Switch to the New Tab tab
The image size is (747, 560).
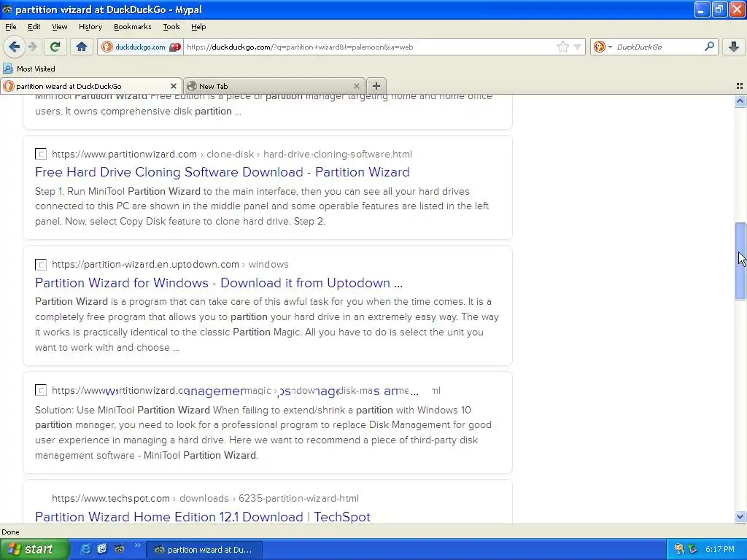click(x=274, y=86)
